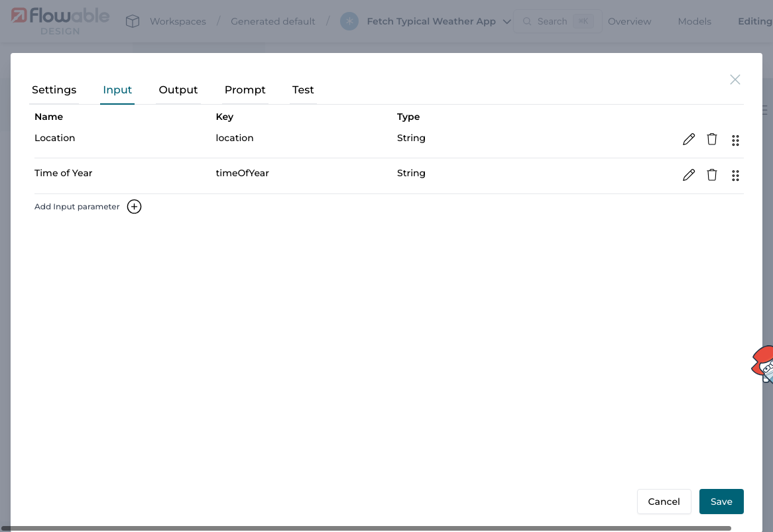This screenshot has height=532, width=773.
Task: Click the drag handle for Time of Year
Action: [x=735, y=175]
